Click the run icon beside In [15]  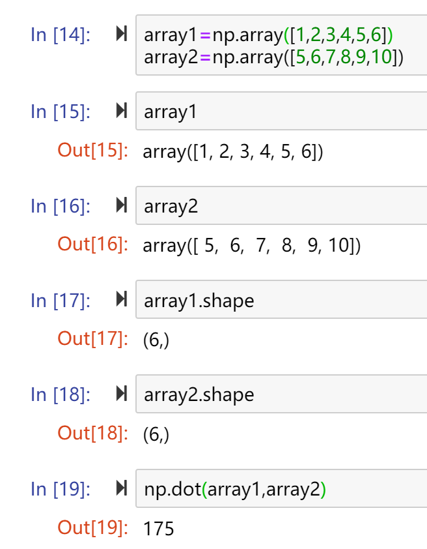pos(121,111)
